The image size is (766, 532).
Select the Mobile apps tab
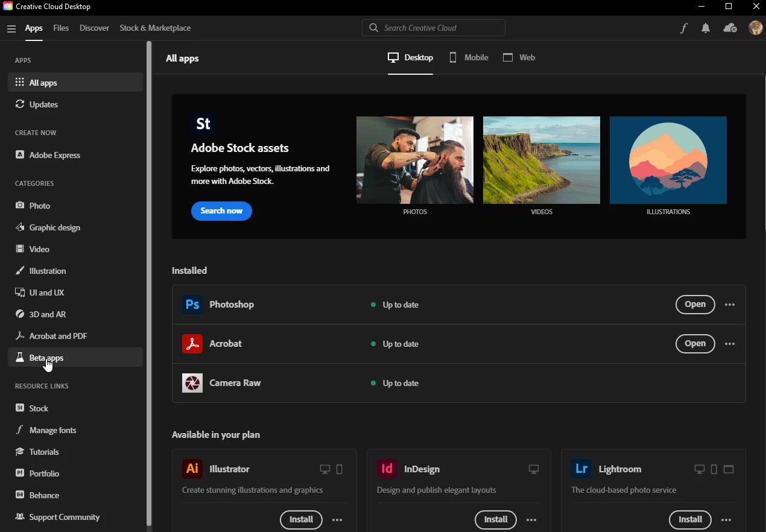(469, 57)
